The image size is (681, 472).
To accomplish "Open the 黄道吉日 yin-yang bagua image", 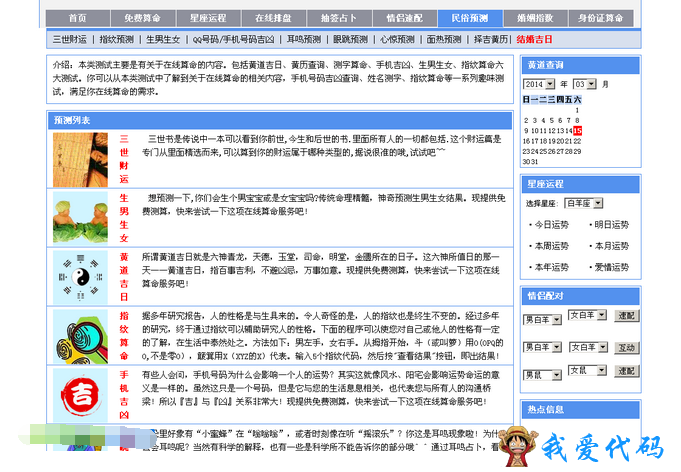I will [80, 277].
